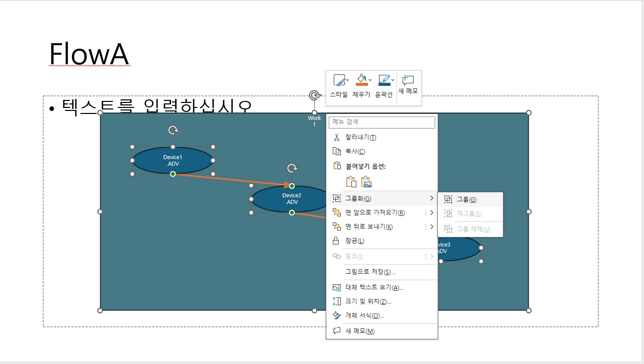Open the Fill color dropdown arrow

pyautogui.click(x=370, y=80)
